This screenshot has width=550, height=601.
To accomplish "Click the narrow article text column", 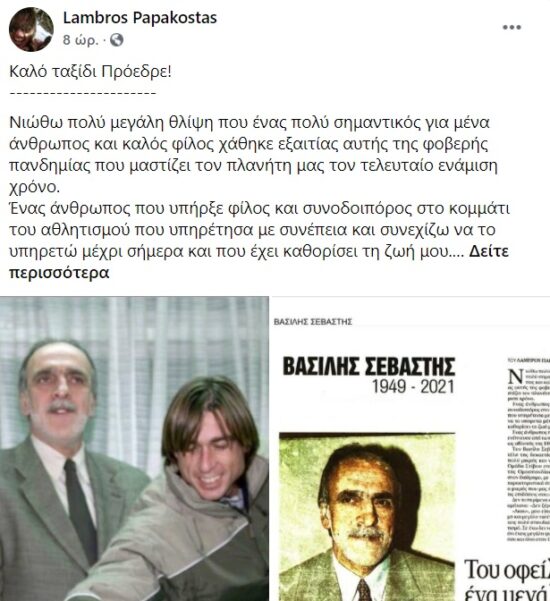I will pos(529,450).
